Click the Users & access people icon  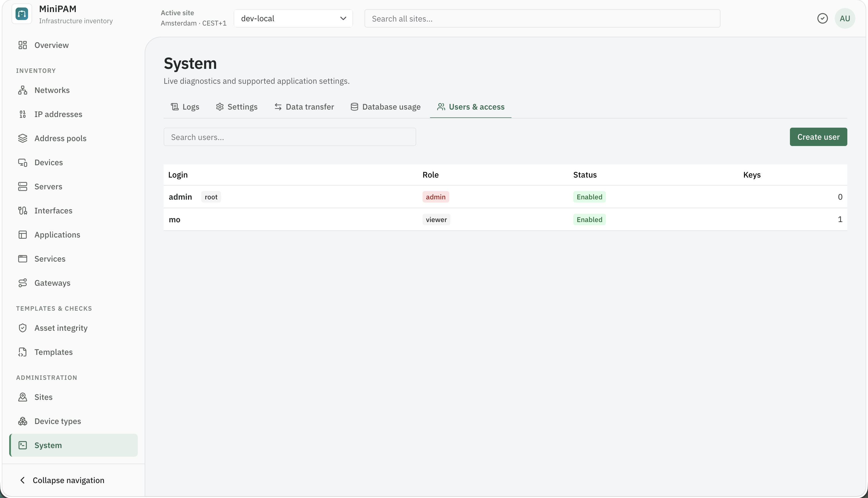tap(441, 107)
